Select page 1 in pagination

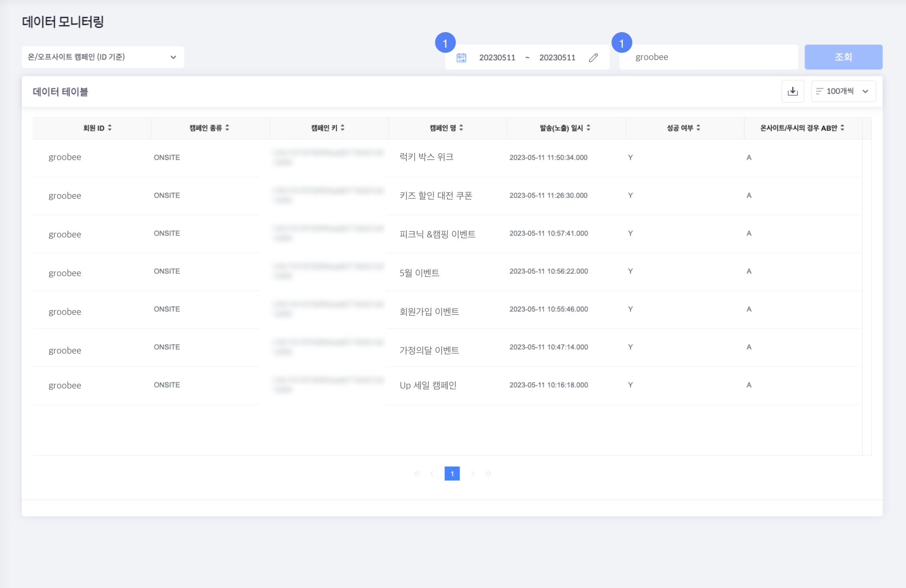[x=452, y=473]
